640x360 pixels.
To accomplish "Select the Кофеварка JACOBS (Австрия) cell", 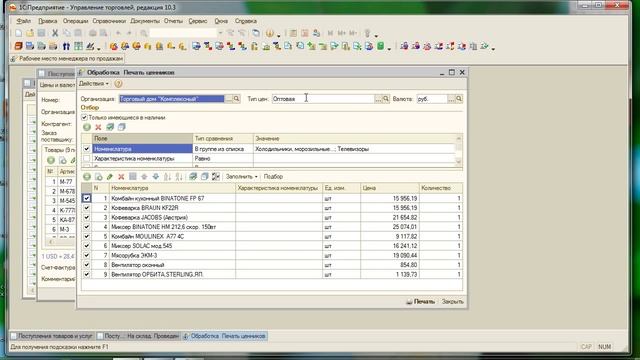I will [173, 217].
